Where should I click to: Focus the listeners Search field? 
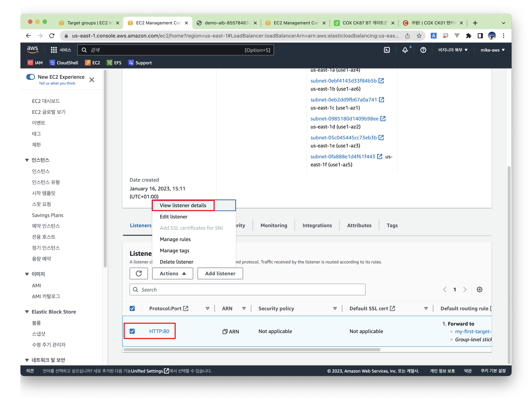click(248, 290)
